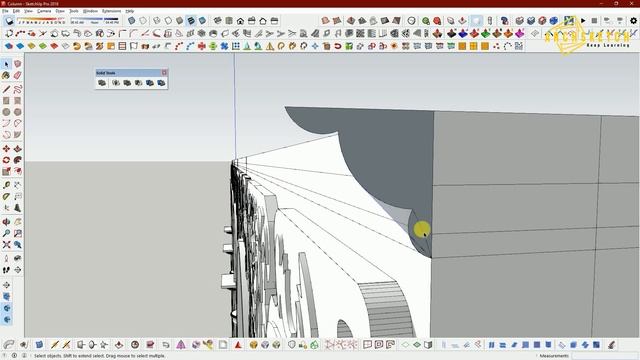Select the Select arrow tool
This screenshot has width=640, height=360.
(6, 64)
